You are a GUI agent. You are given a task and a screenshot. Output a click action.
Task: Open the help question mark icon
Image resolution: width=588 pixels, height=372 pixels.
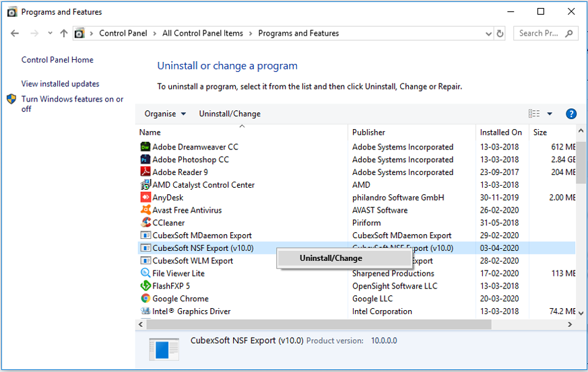(x=570, y=114)
